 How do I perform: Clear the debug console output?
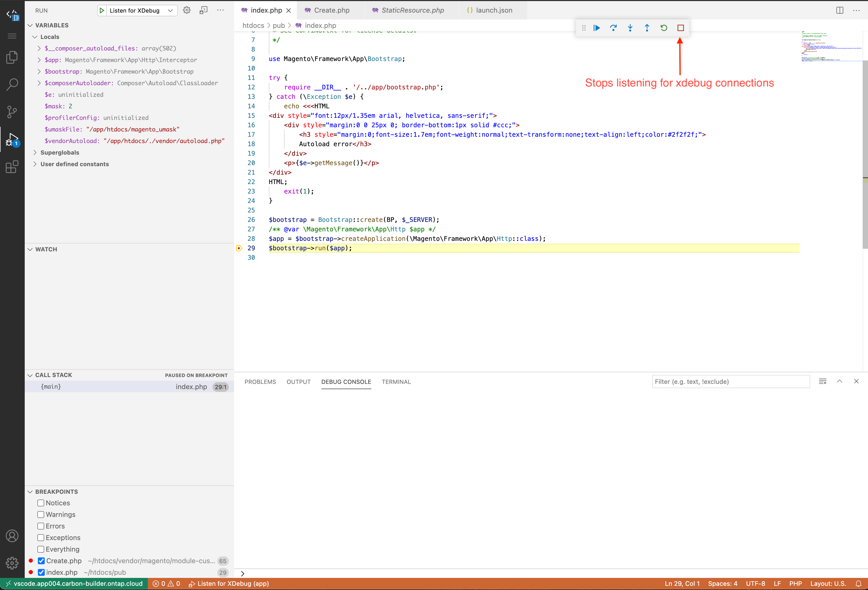[822, 381]
